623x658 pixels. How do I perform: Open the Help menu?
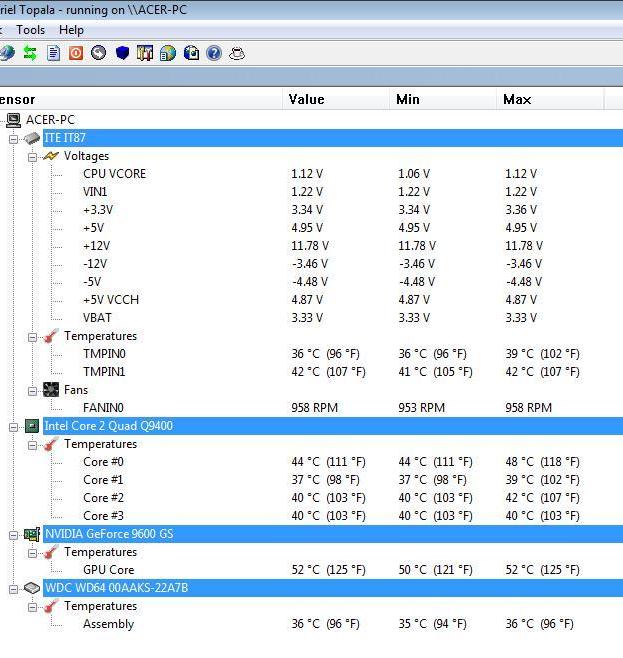(71, 30)
